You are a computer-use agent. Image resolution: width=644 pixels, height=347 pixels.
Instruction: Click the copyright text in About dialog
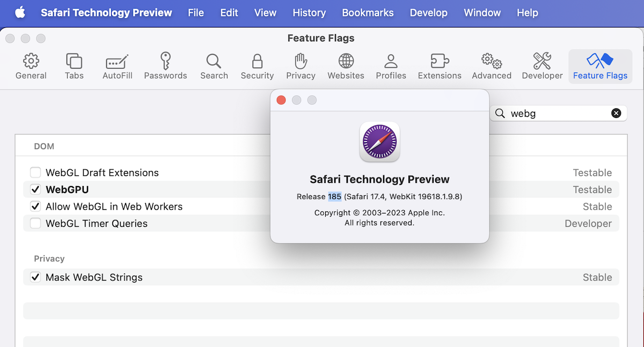379,218
